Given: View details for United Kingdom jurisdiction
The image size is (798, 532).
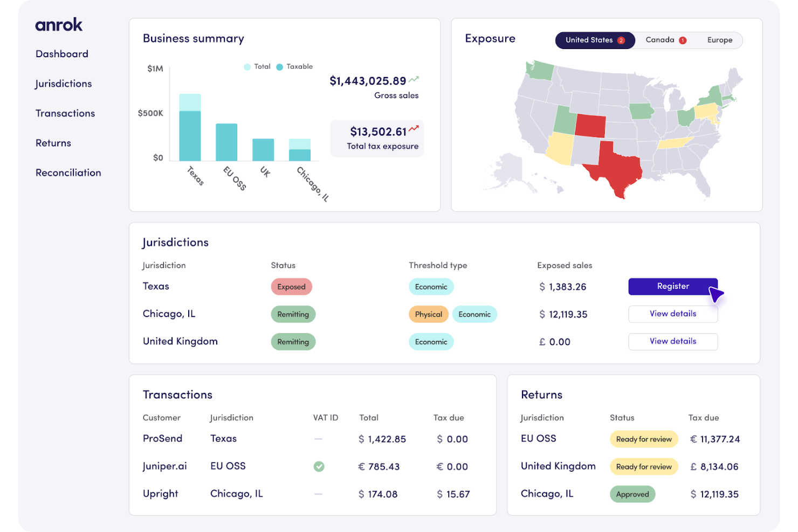Looking at the screenshot, I should pyautogui.click(x=673, y=341).
